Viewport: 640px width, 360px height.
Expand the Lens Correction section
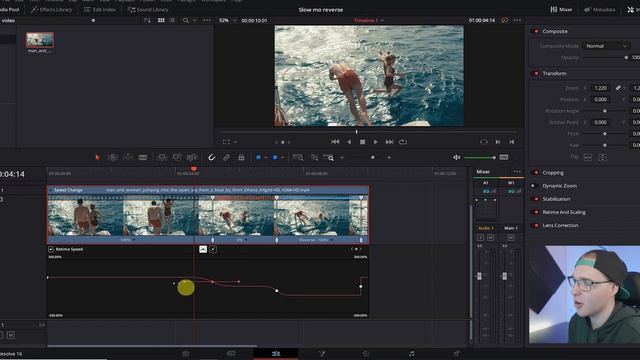pos(560,225)
